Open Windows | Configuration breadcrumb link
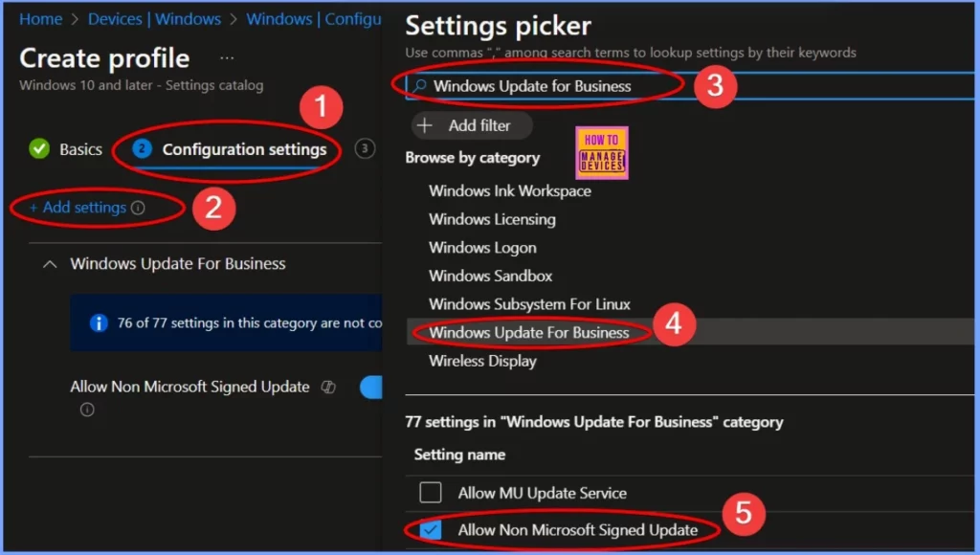 (x=313, y=19)
